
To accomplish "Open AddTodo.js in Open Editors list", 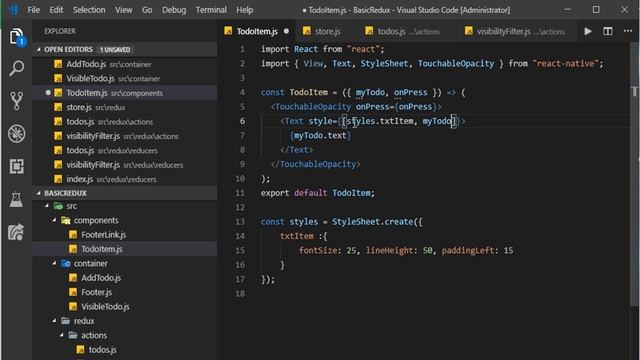I will point(124,64).
